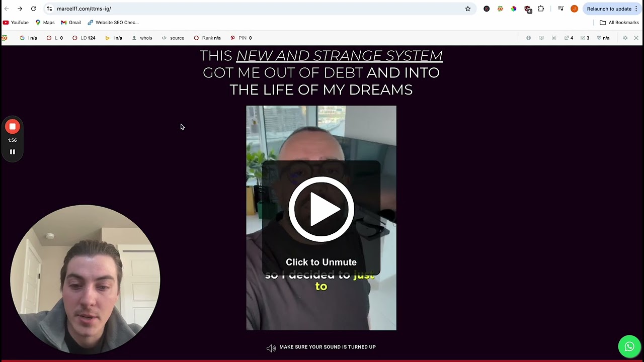The height and width of the screenshot is (362, 644).
Task: Open the heart rate n/a indicator
Action: coord(603,38)
